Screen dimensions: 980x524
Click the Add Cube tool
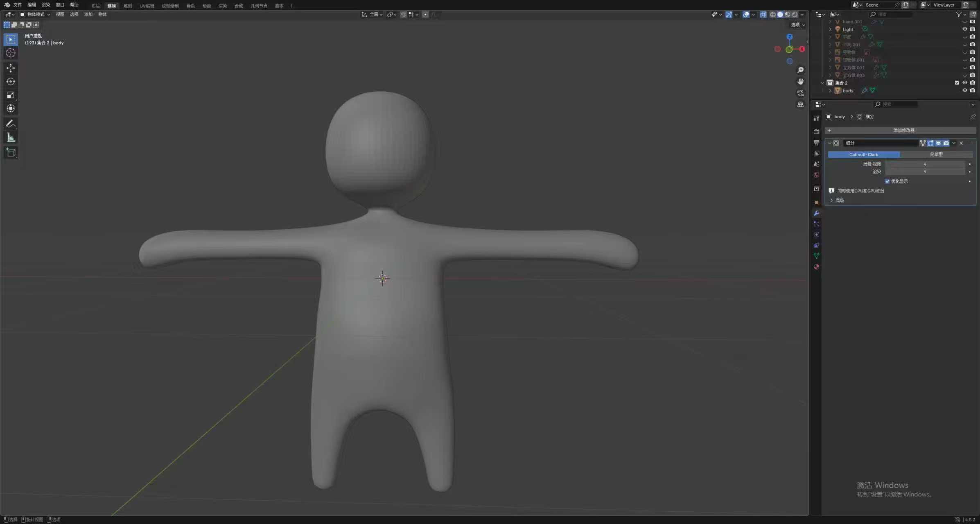coord(11,153)
